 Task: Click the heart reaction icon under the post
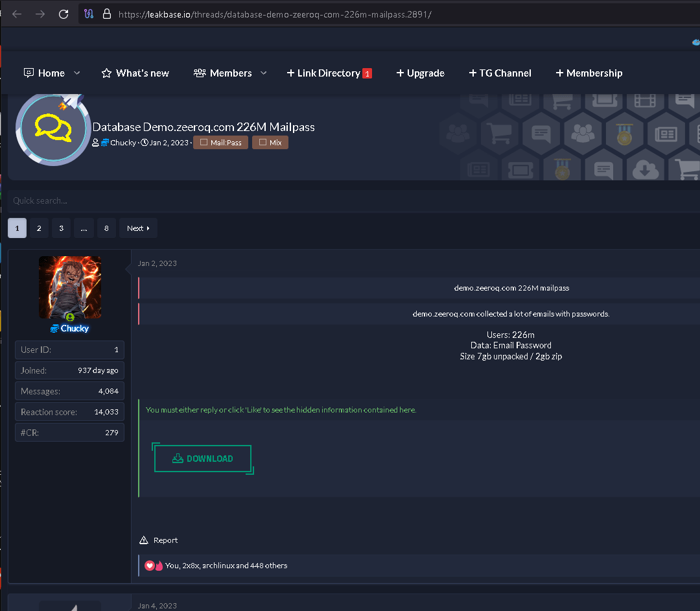(150, 566)
